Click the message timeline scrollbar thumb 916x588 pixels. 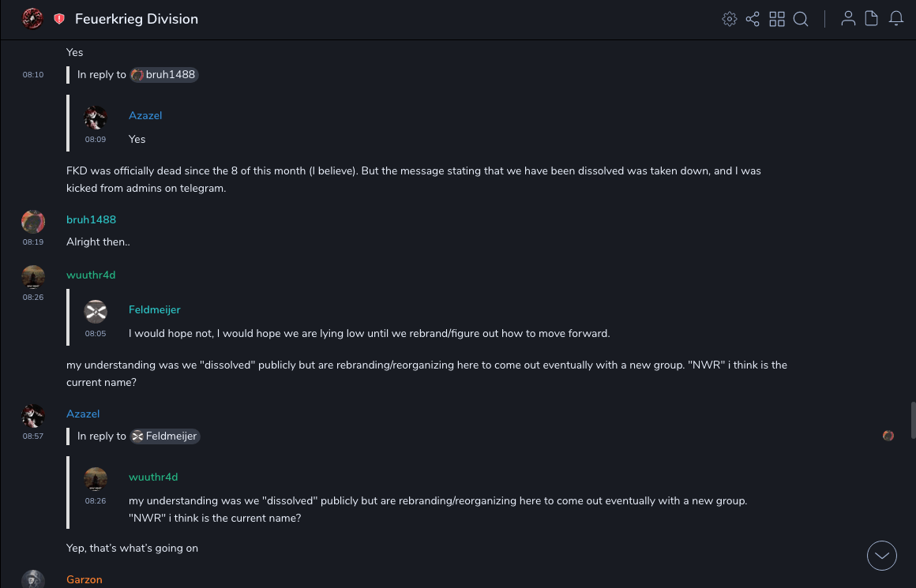pyautogui.click(x=913, y=419)
